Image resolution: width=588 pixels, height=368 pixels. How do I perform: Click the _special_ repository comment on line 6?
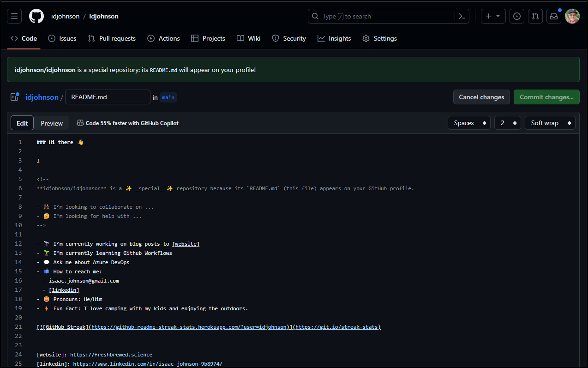pos(225,188)
